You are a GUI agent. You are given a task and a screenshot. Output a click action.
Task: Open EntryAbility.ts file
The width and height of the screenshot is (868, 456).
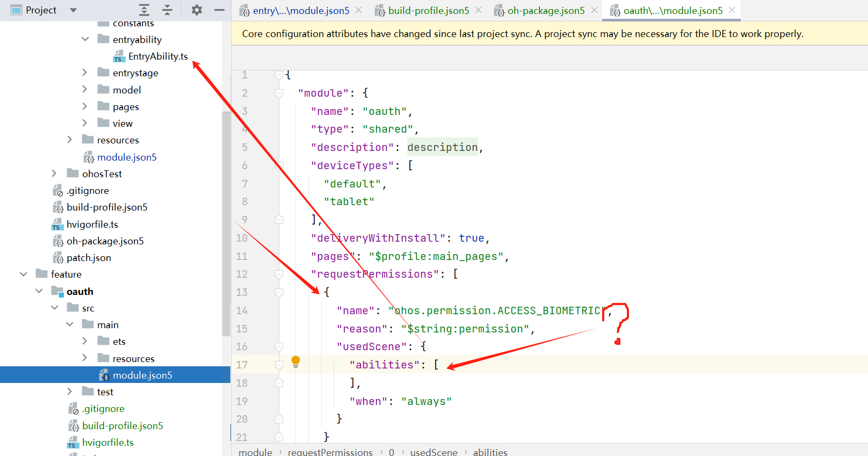tap(158, 56)
